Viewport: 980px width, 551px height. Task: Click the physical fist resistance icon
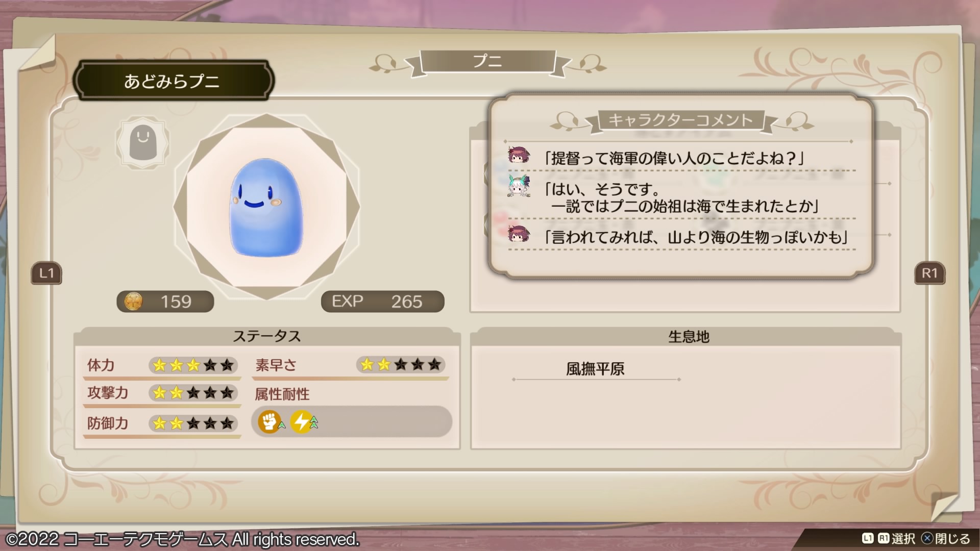[269, 422]
